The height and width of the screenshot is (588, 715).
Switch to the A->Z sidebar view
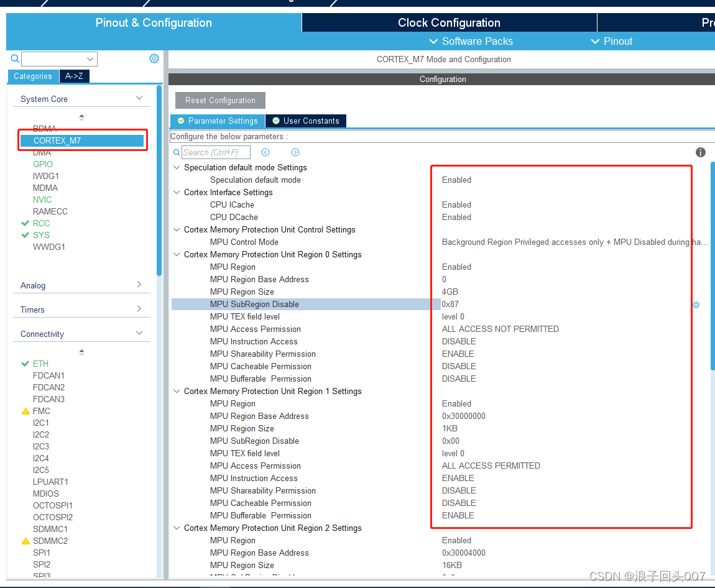[x=74, y=76]
